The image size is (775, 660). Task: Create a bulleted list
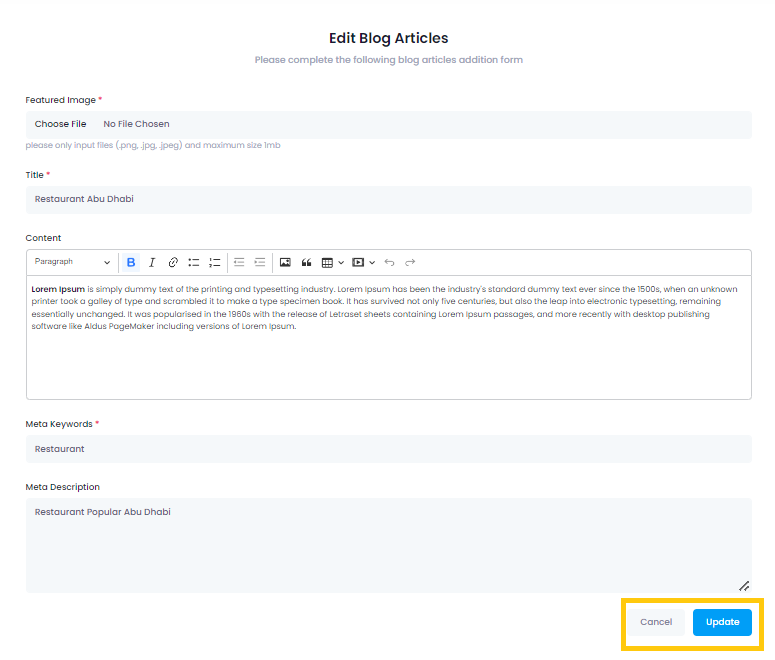pos(194,262)
